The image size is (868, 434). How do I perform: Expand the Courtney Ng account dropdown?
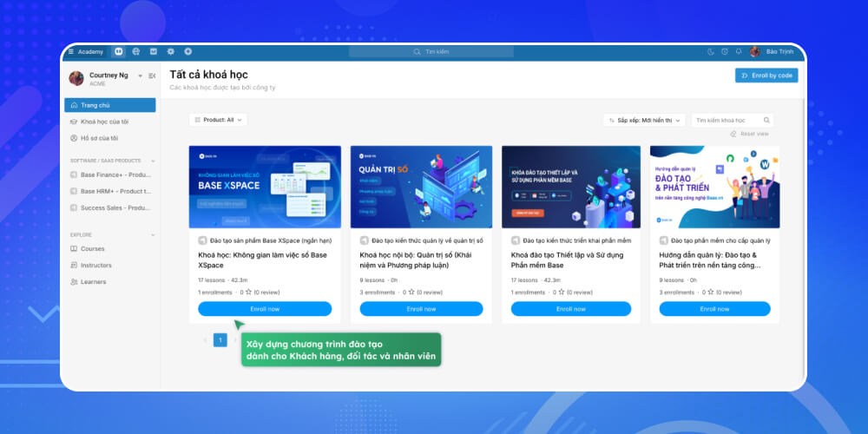(141, 76)
